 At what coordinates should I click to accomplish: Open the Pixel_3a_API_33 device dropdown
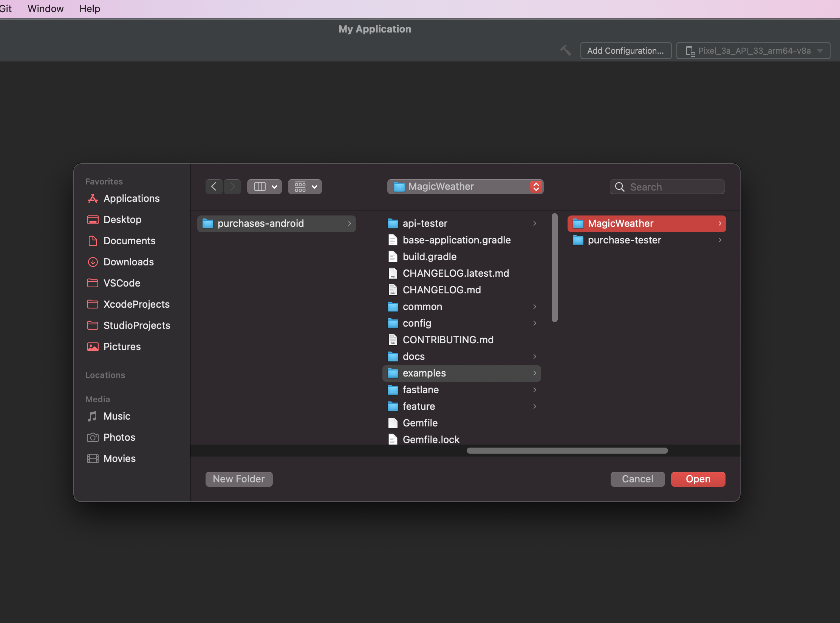(x=753, y=51)
